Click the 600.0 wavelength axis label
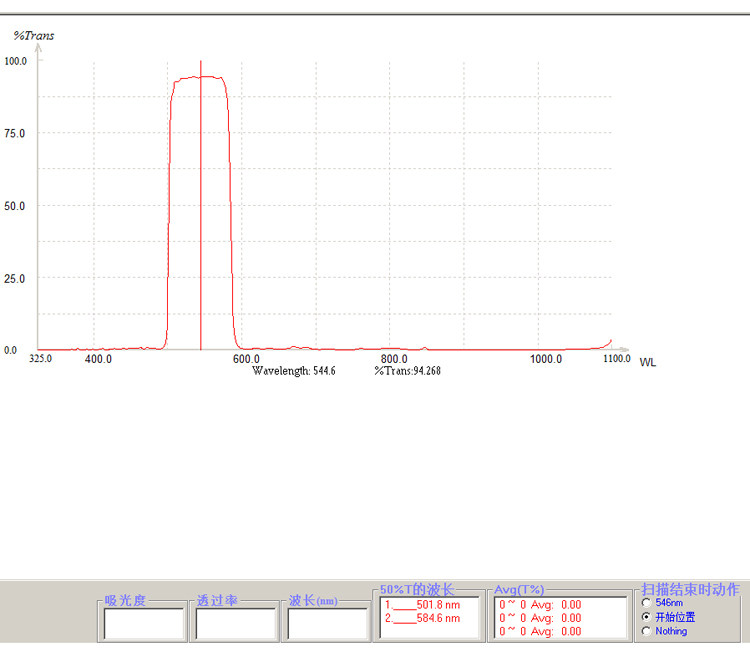 tap(246, 359)
